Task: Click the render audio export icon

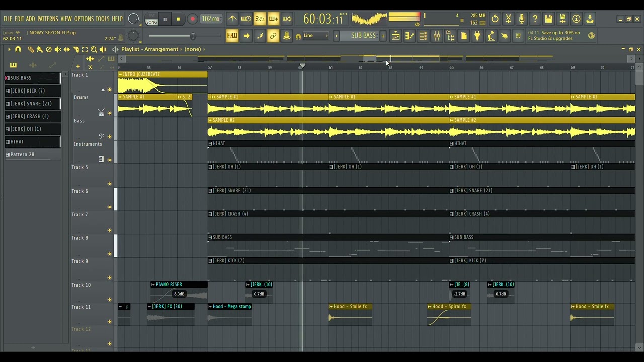Action: 562,19
